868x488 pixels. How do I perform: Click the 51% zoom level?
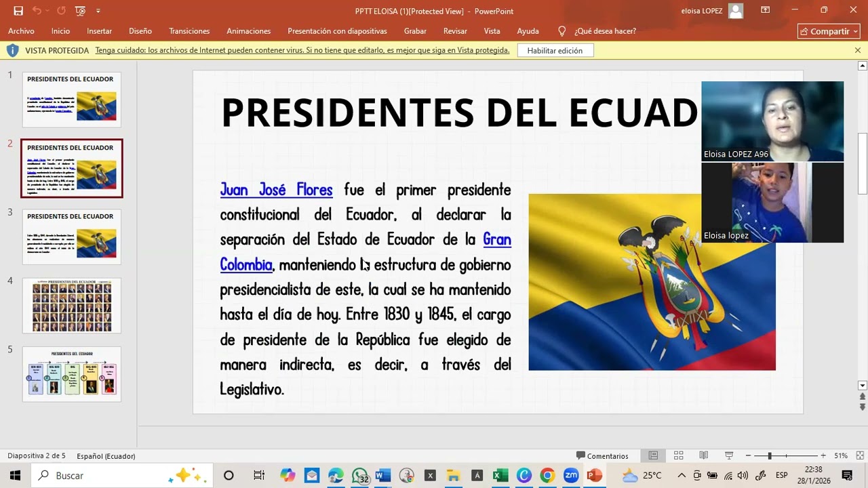pos(841,456)
